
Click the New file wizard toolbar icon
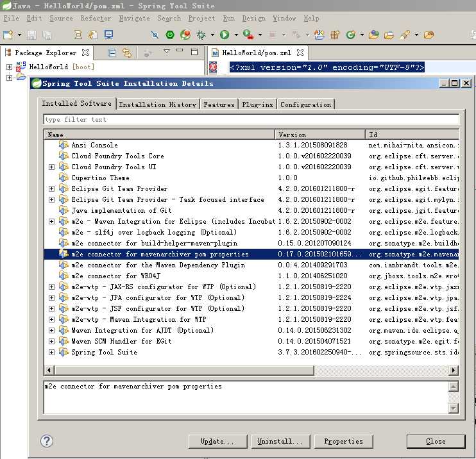pyautogui.click(x=8, y=35)
